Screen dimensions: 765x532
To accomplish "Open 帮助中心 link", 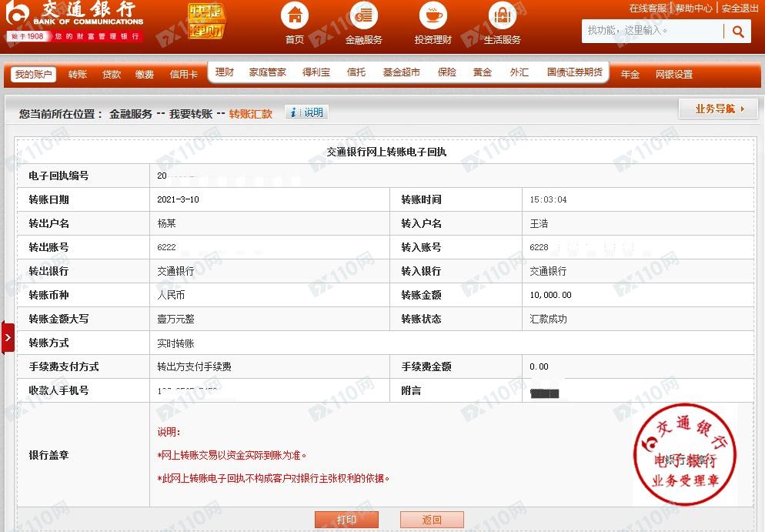I will tap(693, 8).
